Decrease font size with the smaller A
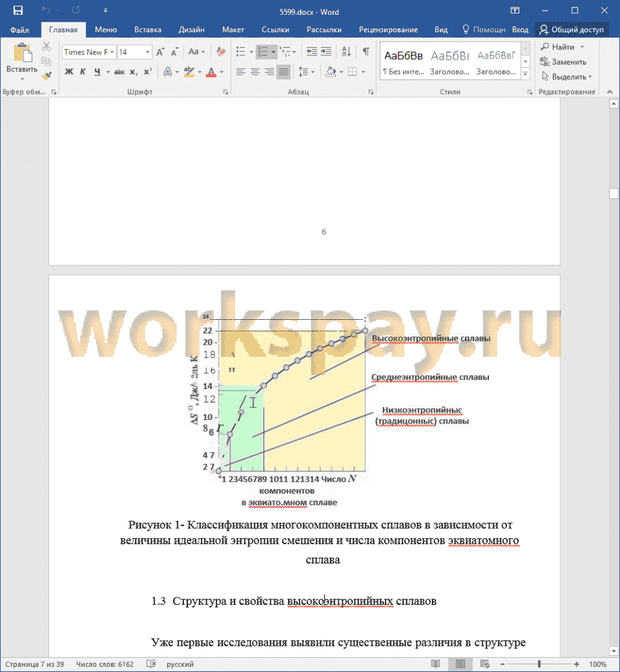 [175, 52]
